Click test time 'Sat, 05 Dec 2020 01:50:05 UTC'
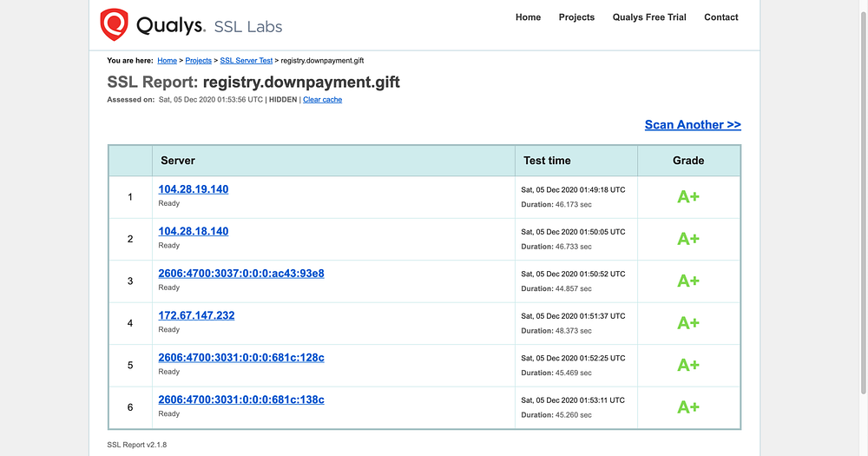Viewport: 868px width, 456px height. pyautogui.click(x=573, y=232)
